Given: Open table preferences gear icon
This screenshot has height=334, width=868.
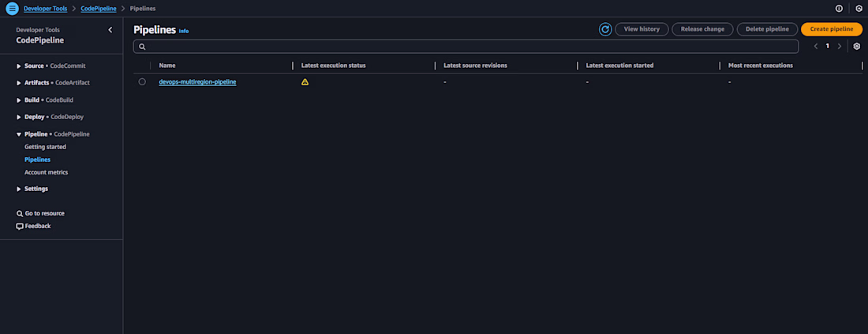Looking at the screenshot, I should click(x=856, y=46).
